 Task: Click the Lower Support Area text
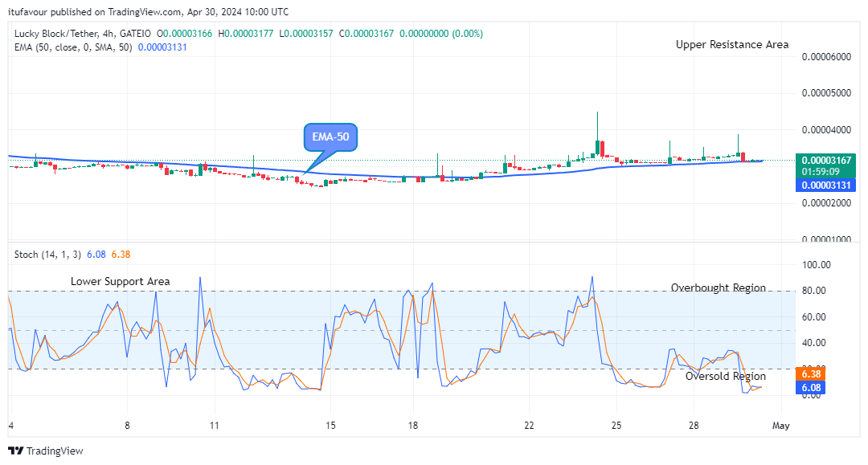point(120,281)
